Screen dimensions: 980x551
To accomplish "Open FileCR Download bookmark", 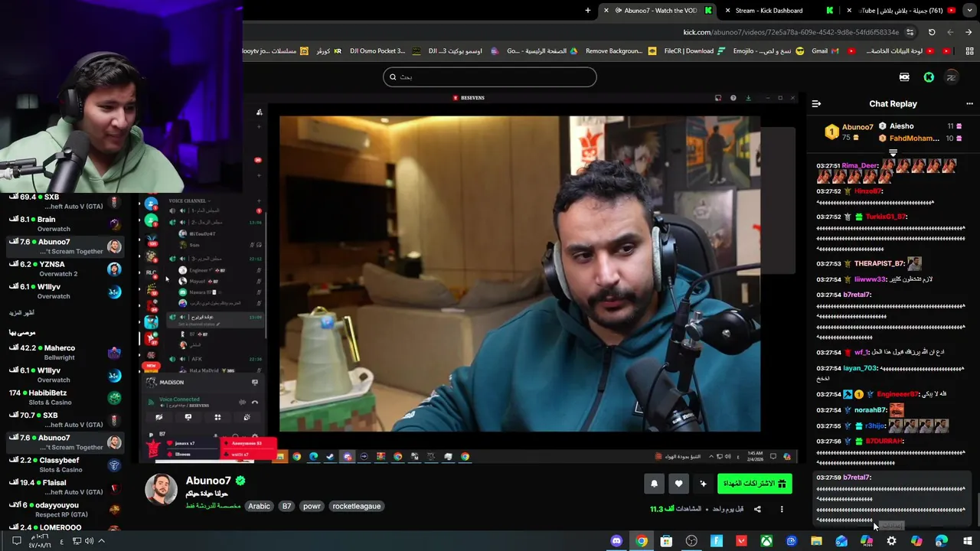I will click(694, 51).
